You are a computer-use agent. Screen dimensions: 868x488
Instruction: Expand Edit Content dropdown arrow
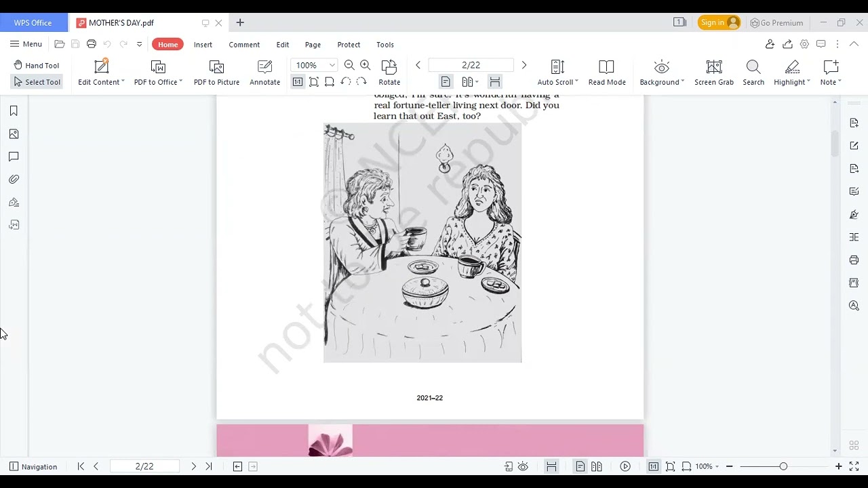(x=123, y=82)
